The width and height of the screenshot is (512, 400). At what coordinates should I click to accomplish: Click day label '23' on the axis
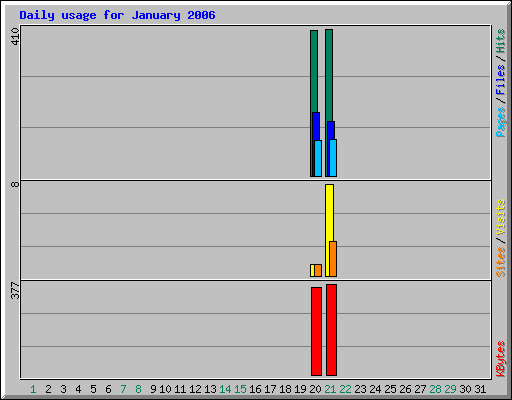pos(360,389)
